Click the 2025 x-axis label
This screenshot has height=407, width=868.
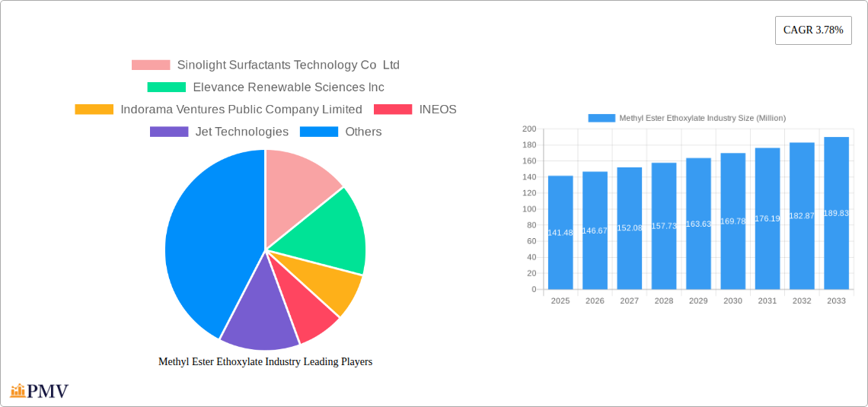(560, 300)
